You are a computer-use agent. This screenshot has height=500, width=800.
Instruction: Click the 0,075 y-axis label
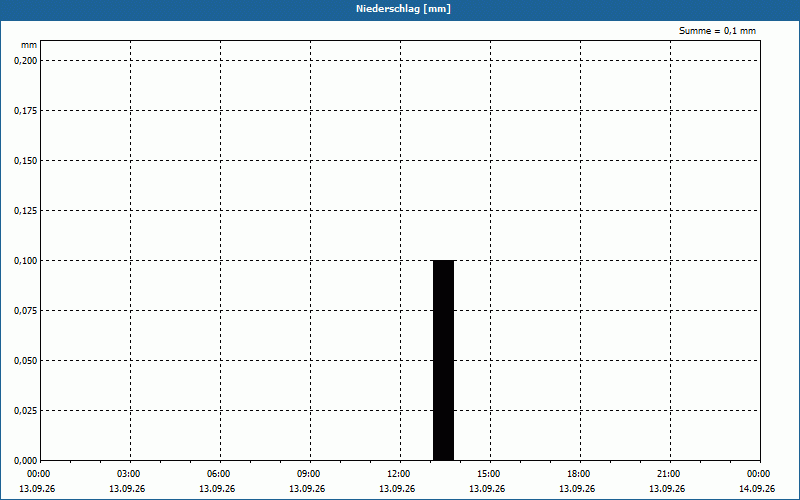26,311
